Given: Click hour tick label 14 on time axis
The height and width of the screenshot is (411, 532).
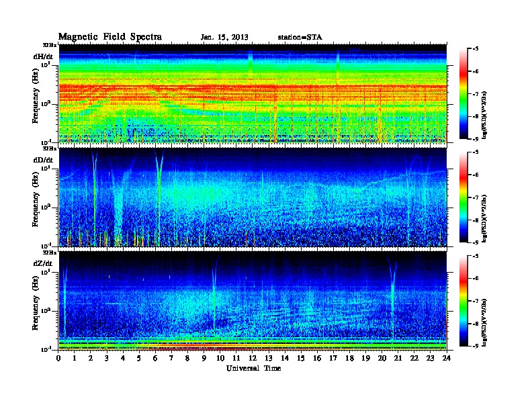Looking at the screenshot, I should (x=285, y=358).
